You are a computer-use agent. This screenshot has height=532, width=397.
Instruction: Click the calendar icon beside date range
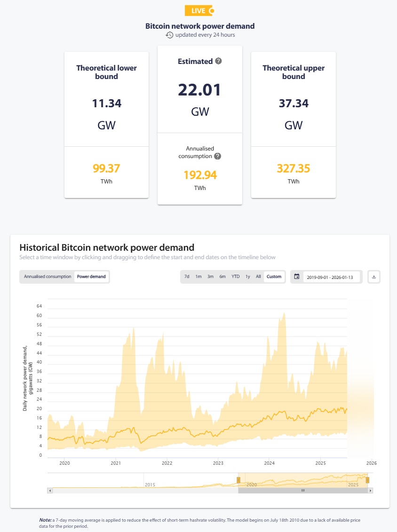(x=297, y=277)
